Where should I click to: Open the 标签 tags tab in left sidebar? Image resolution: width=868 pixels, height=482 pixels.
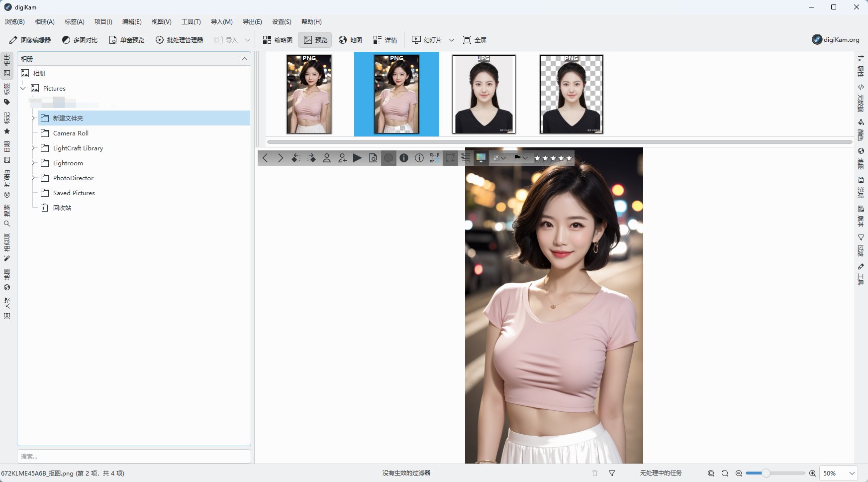coord(7,95)
